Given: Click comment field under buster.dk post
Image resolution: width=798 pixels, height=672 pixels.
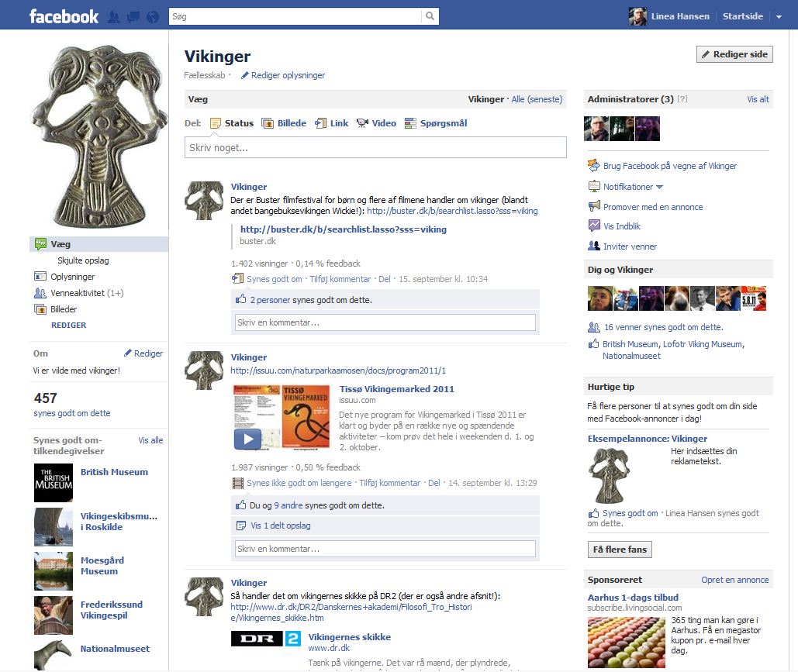Looking at the screenshot, I should tap(385, 322).
